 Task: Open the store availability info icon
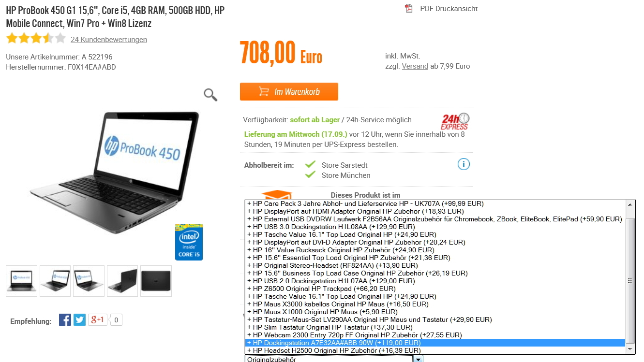(464, 164)
